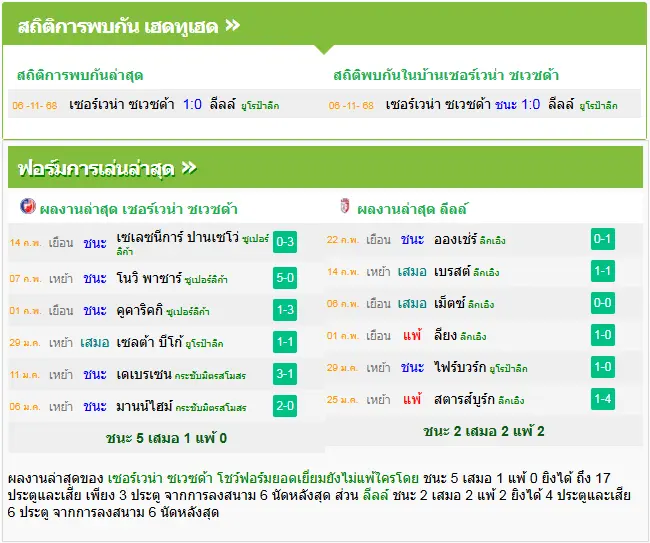The height and width of the screenshot is (543, 650).
Task: Click the 0-1 score badge for อองเช่ร์
Action: click(x=602, y=239)
